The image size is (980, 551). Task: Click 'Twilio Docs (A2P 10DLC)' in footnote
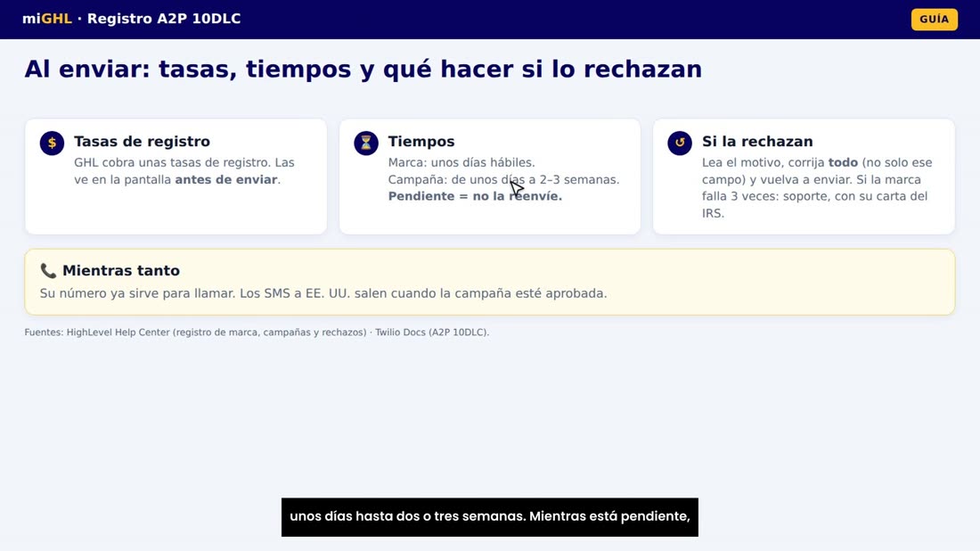click(431, 332)
